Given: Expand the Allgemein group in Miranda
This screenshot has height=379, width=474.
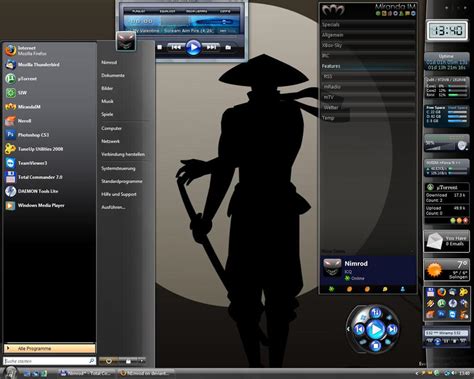Looking at the screenshot, I should (368, 35).
